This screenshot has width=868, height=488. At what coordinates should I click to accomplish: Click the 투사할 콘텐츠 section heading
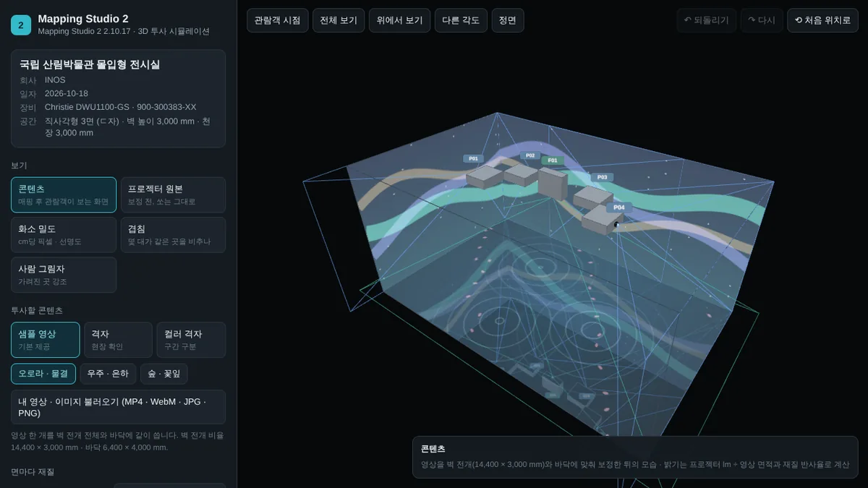[37, 310]
